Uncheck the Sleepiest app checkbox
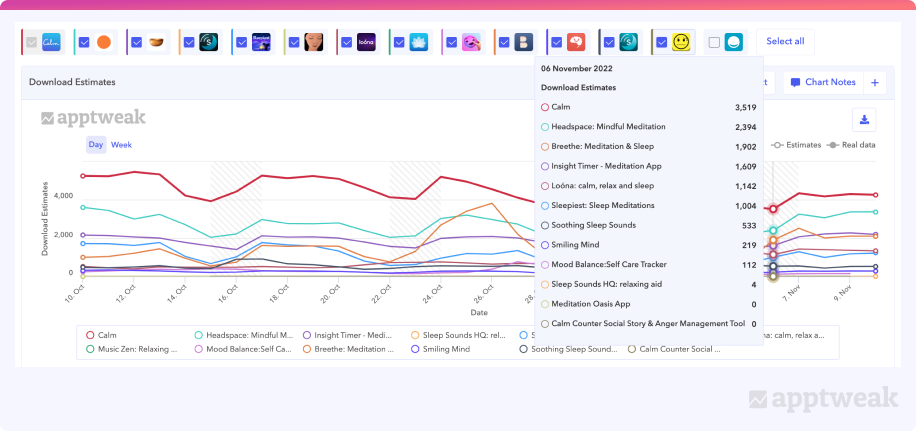The width and height of the screenshot is (916, 431). coord(242,42)
